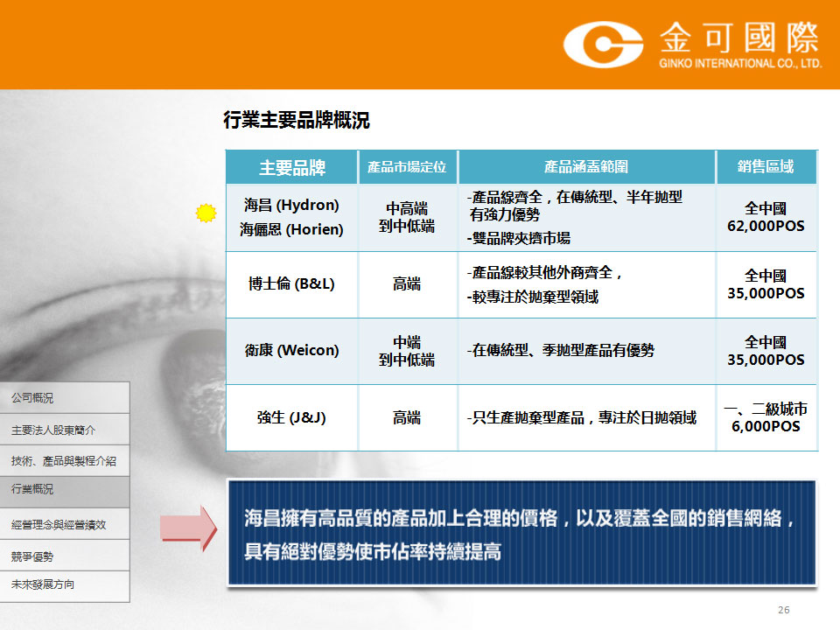Click the yellow sun marker beside Hydron row
The height and width of the screenshot is (630, 840).
(206, 213)
